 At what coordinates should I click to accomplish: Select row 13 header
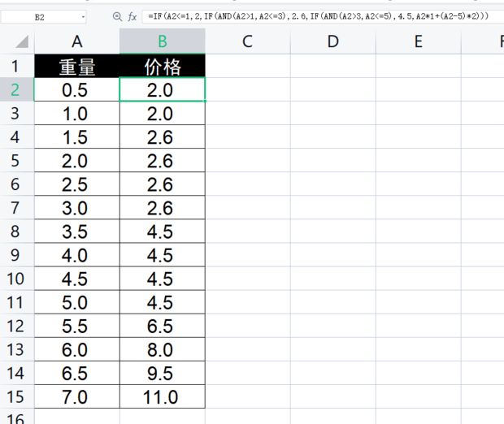click(x=17, y=349)
